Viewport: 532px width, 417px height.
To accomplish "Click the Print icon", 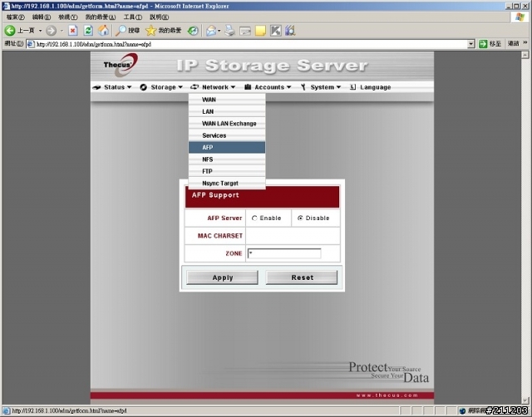I will 229,31.
